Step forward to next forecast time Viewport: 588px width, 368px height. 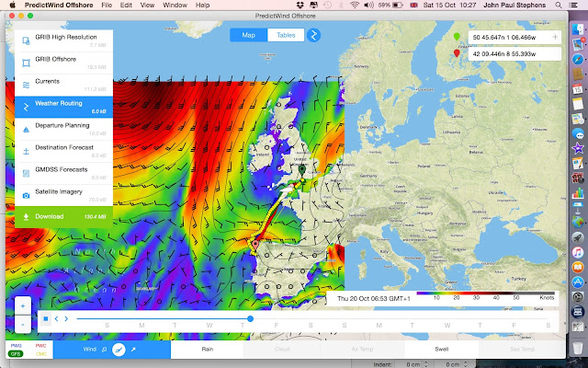click(66, 319)
